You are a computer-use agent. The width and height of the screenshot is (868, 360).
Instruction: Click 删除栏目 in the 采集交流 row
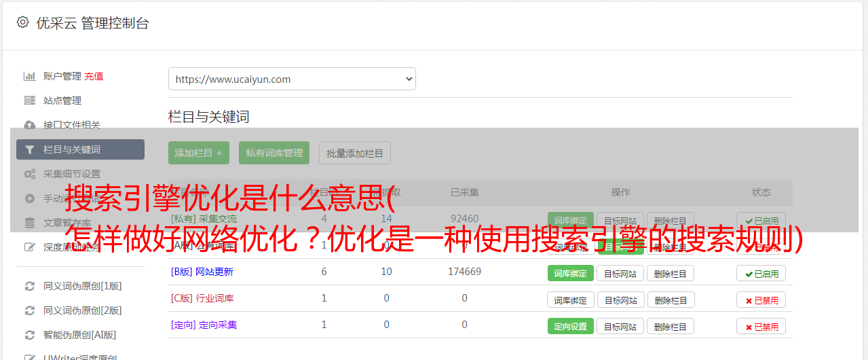(671, 221)
